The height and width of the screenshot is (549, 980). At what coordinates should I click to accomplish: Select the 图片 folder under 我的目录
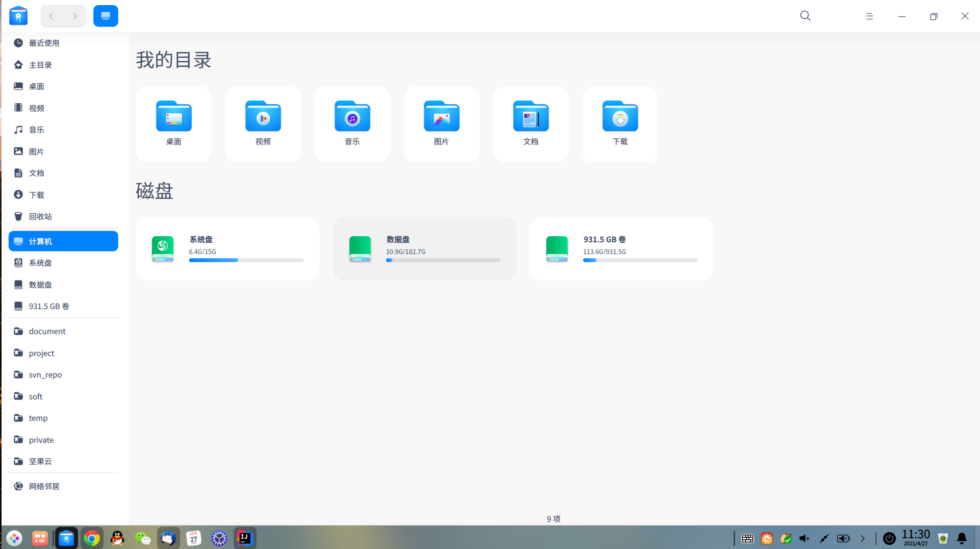coord(441,124)
